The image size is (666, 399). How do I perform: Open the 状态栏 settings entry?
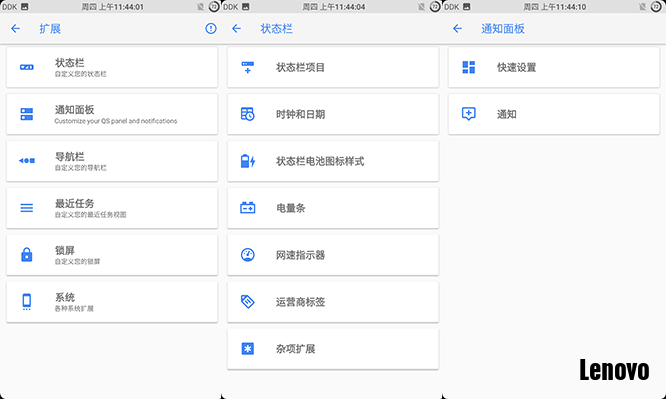pos(112,67)
